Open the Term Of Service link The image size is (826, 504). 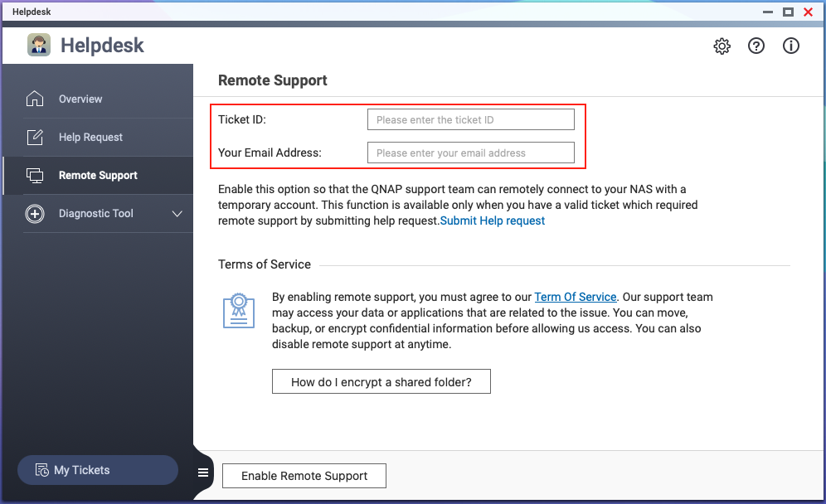pos(576,297)
